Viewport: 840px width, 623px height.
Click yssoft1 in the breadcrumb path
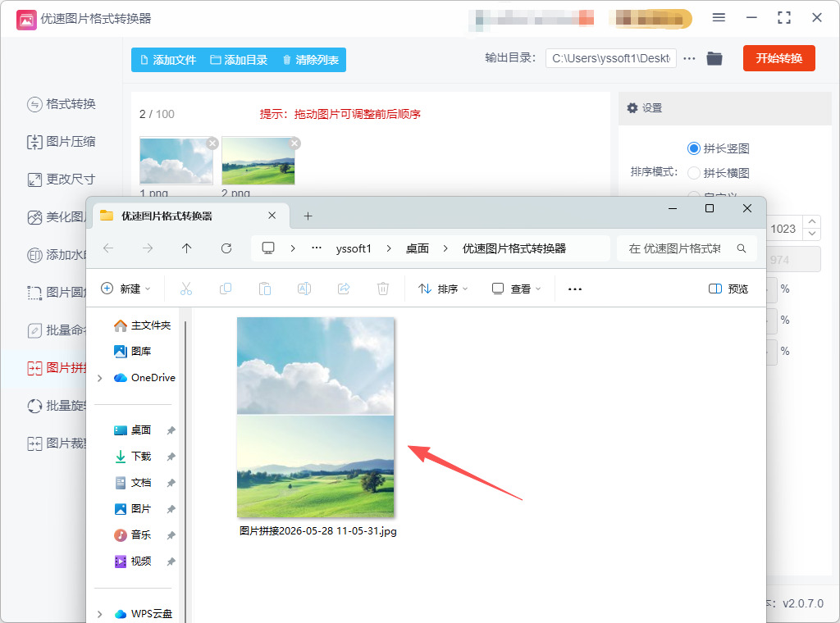354,249
